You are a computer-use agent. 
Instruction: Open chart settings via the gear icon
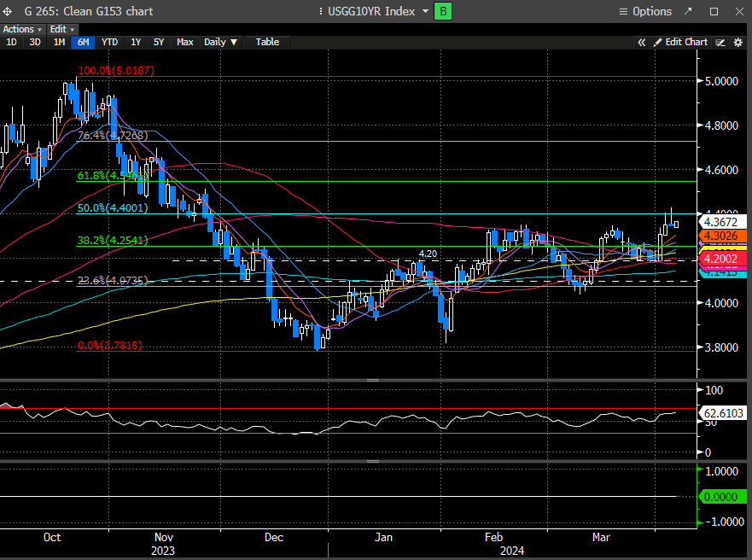coord(736,42)
